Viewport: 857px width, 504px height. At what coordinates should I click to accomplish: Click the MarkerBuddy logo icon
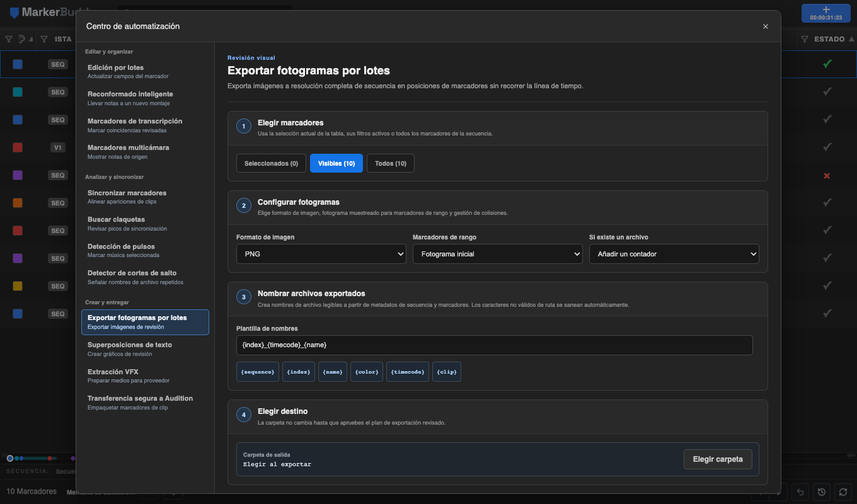(x=14, y=13)
